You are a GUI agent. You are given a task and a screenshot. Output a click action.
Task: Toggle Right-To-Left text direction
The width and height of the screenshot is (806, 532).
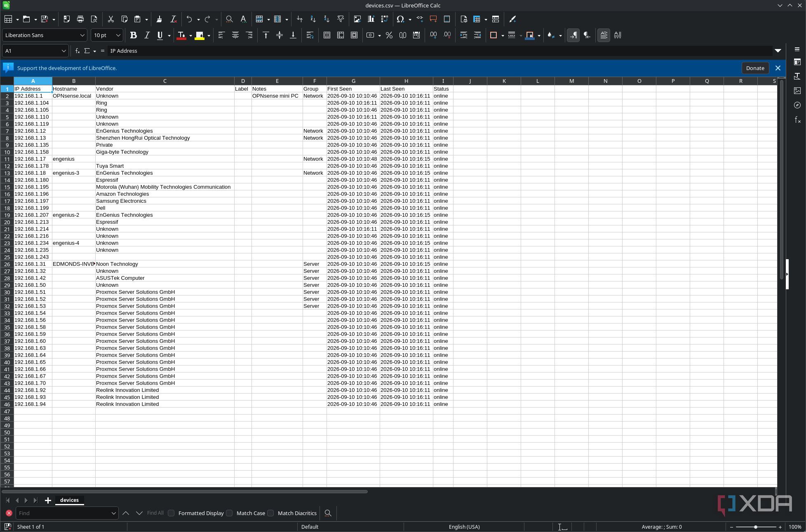click(587, 35)
